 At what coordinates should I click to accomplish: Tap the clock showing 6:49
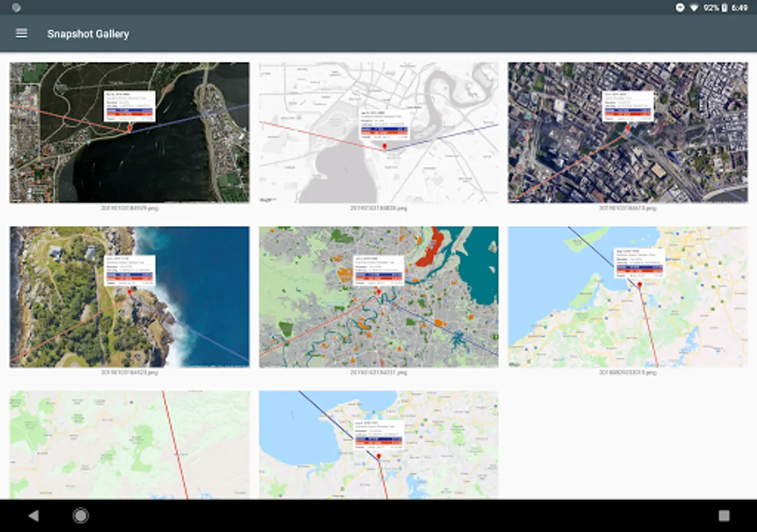739,8
